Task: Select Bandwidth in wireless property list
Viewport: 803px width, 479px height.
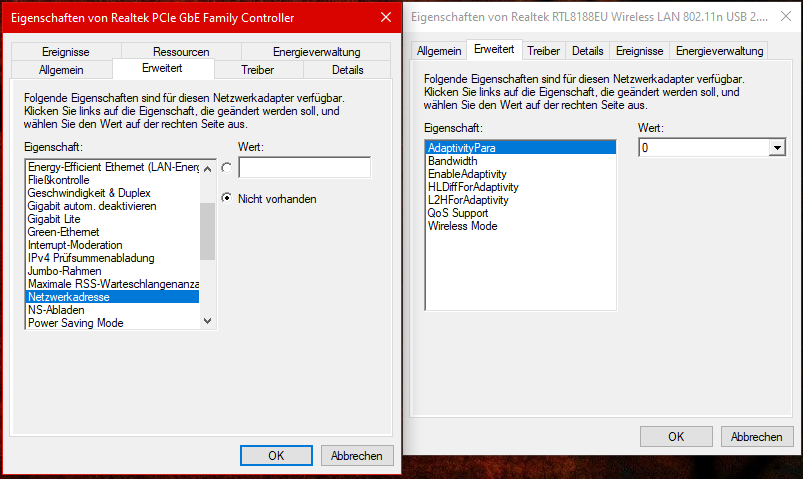Action: click(521, 161)
